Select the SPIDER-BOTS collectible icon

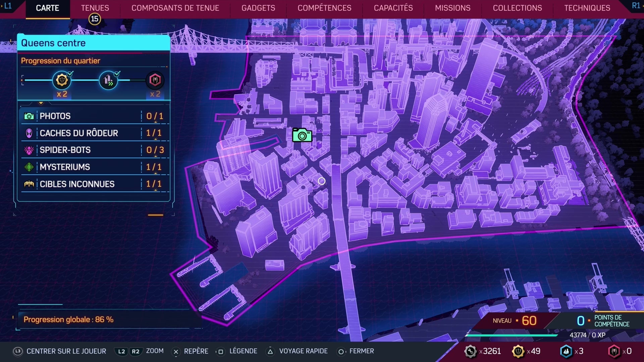pos(30,150)
